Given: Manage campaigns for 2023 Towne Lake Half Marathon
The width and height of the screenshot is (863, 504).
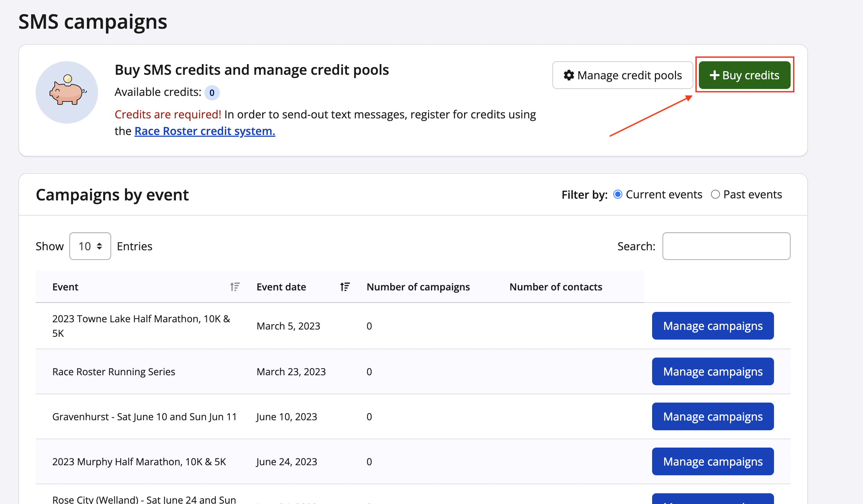Looking at the screenshot, I should [x=713, y=326].
